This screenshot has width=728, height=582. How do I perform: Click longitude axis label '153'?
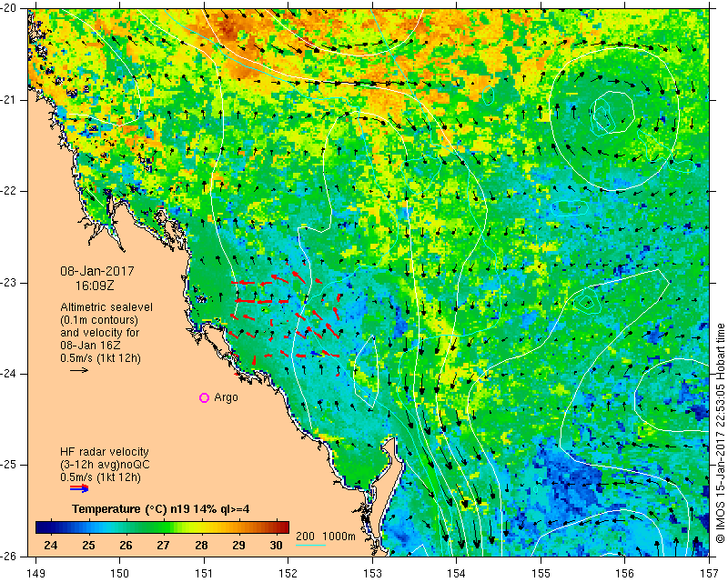click(x=372, y=574)
